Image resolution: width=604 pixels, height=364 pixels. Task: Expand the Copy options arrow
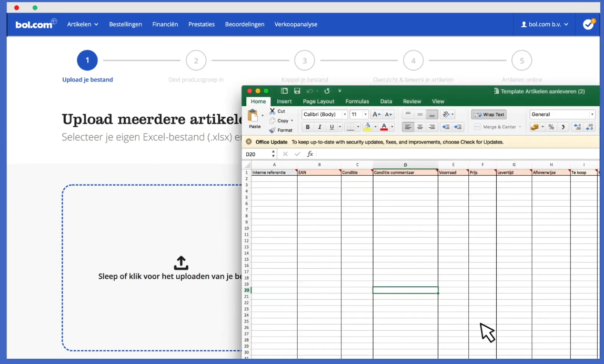tap(292, 120)
